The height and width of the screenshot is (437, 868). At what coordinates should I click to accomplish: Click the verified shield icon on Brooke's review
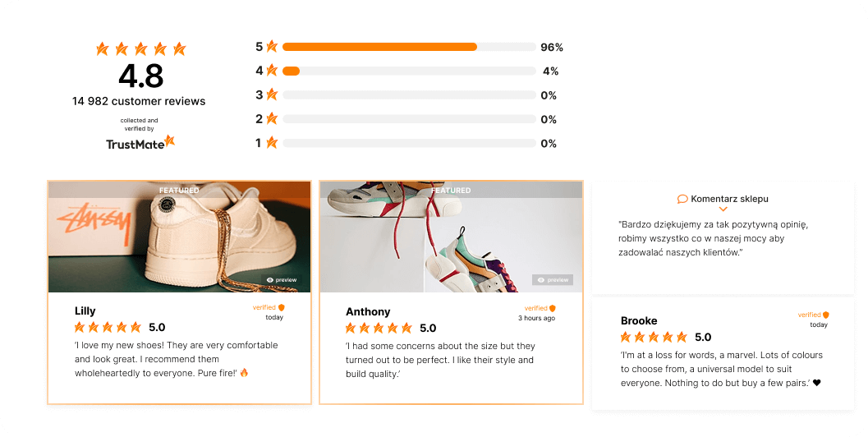826,315
